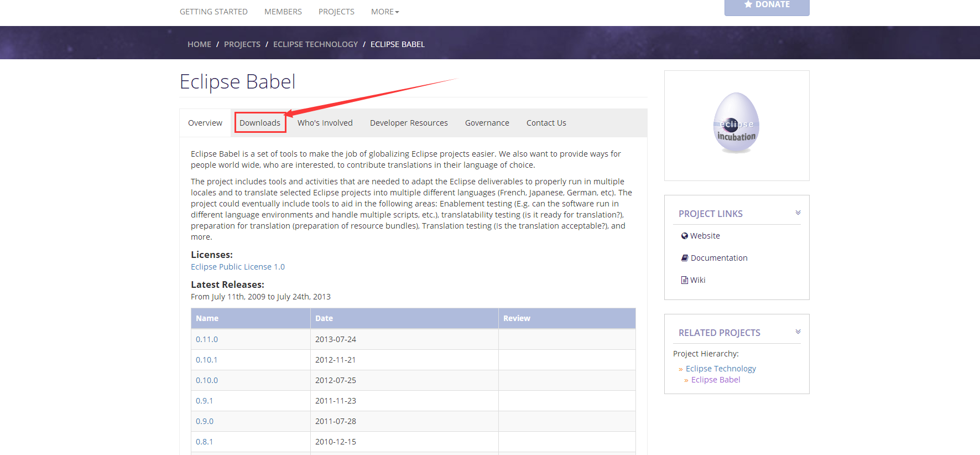980x455 pixels.
Task: Open release 0.9.0 link
Action: coord(205,421)
